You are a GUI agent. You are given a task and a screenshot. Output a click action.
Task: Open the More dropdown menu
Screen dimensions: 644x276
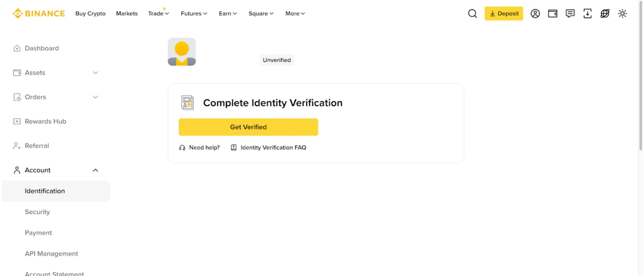pyautogui.click(x=295, y=13)
